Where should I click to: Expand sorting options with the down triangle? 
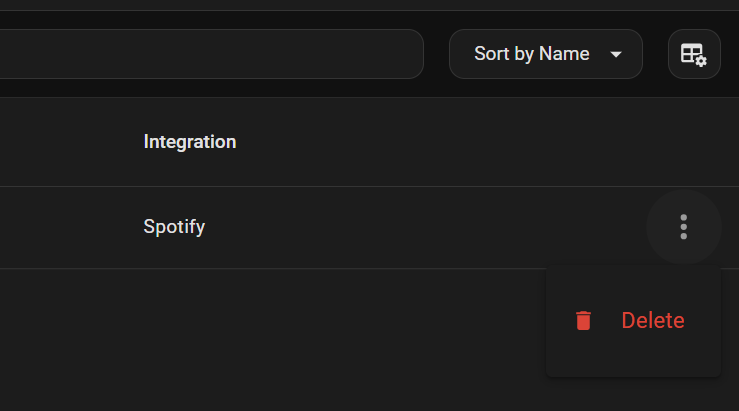coord(616,54)
